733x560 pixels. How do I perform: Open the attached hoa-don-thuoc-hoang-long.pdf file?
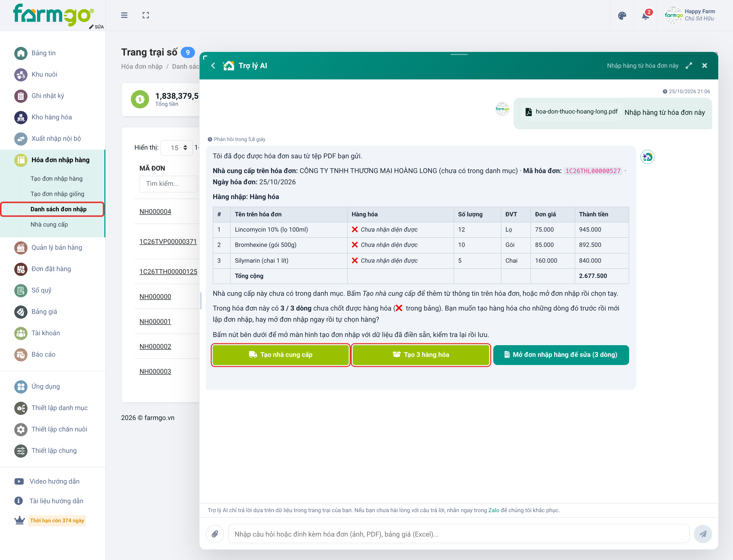tap(571, 112)
